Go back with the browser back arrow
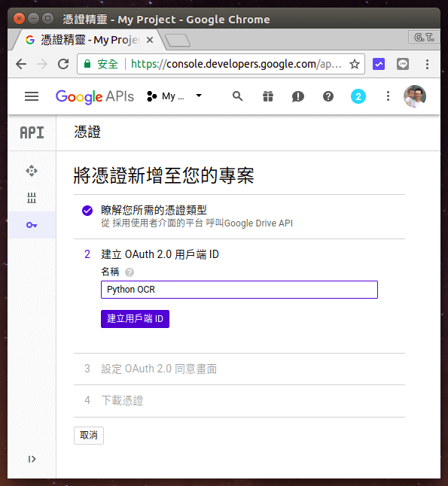 (21, 64)
